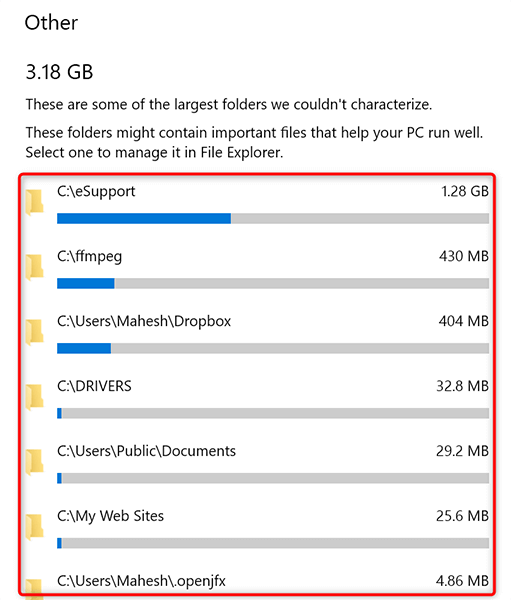This screenshot has width=511, height=600.
Task: Click the Public Documents folder icon
Action: pos(34,463)
